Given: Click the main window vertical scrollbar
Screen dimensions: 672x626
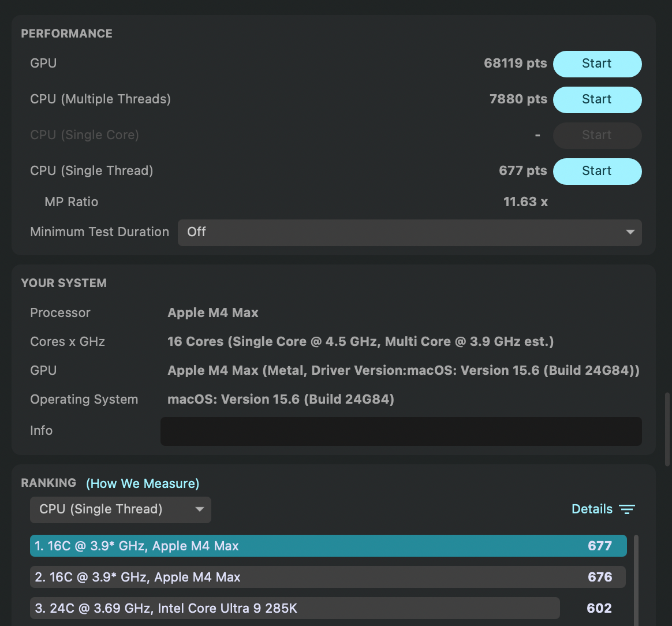Looking at the screenshot, I should [x=667, y=428].
